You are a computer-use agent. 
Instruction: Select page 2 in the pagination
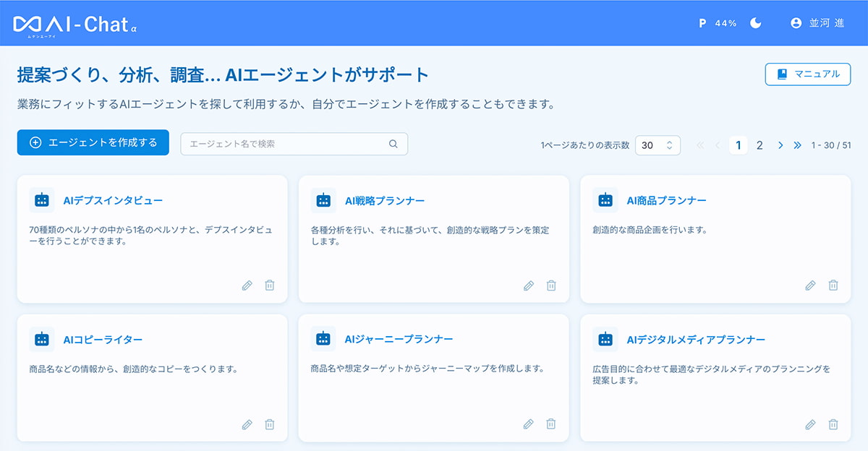[759, 145]
